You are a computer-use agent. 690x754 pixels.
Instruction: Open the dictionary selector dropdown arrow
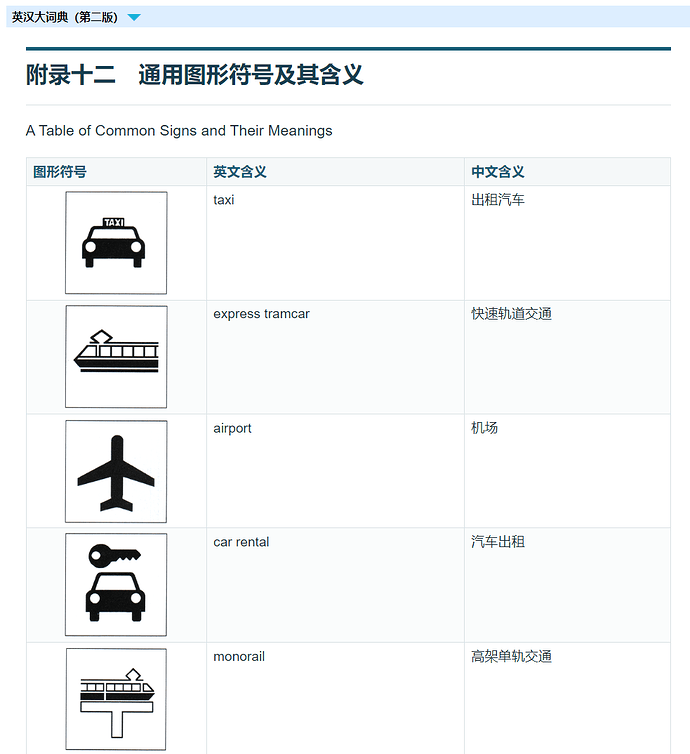click(134, 18)
